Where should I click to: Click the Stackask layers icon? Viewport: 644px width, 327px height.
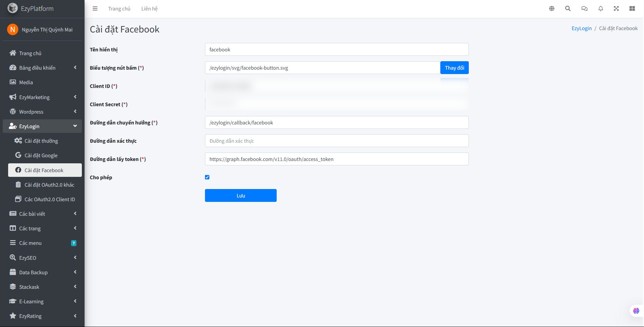point(13,286)
